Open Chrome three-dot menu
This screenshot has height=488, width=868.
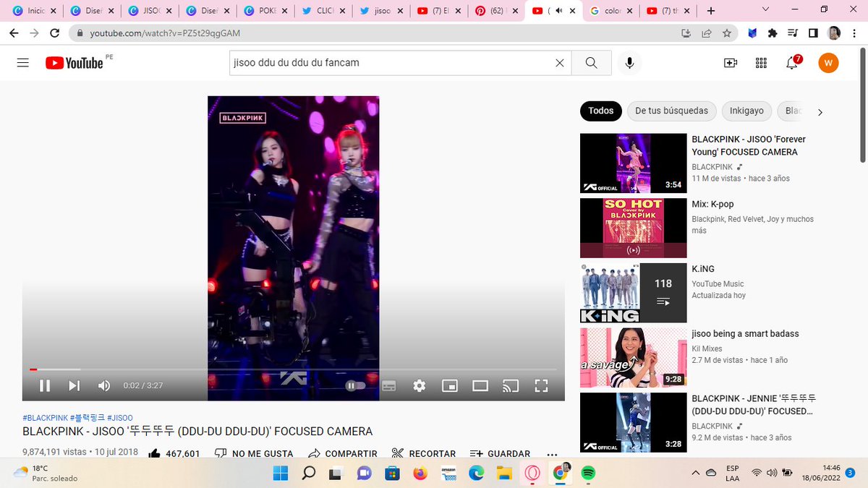[x=854, y=33]
